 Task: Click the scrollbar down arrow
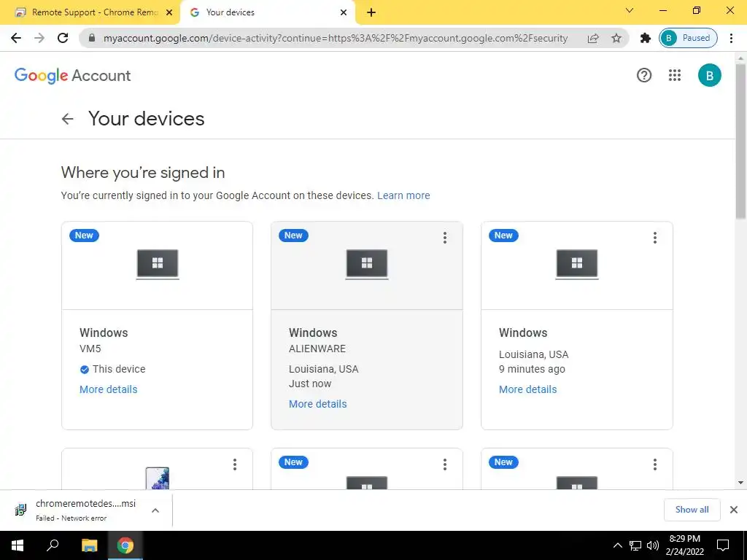click(x=741, y=483)
